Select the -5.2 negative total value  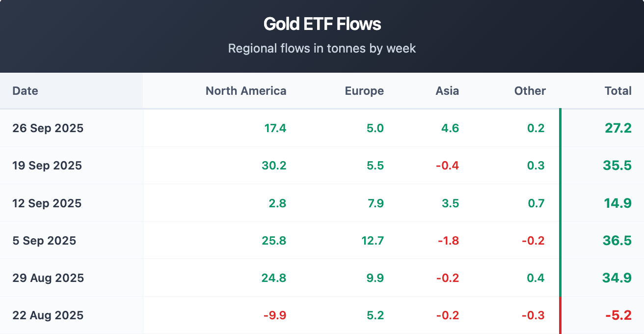pyautogui.click(x=618, y=315)
